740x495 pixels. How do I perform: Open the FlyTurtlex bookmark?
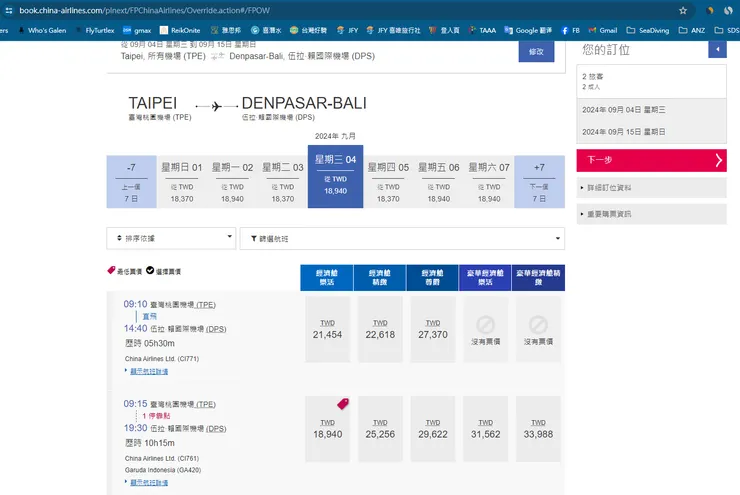coord(95,30)
